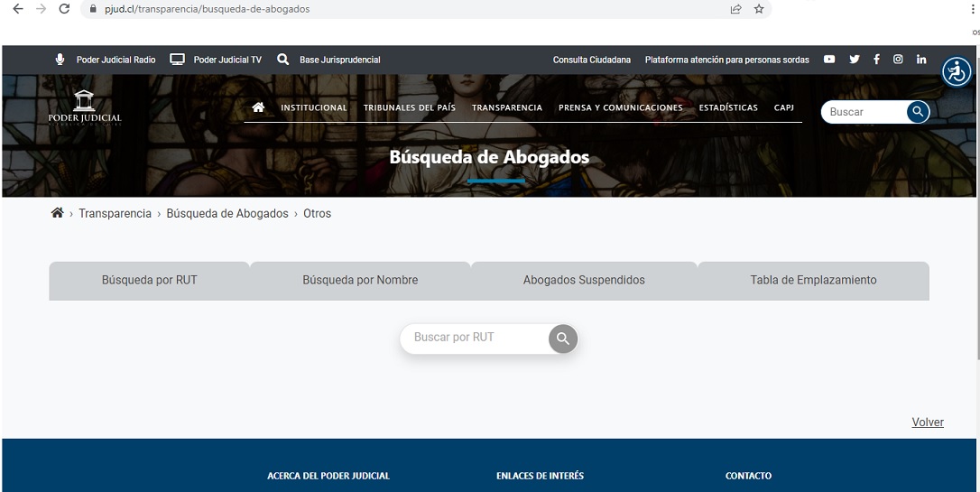This screenshot has width=980, height=492.
Task: Bookmark this page with the star icon
Action: 759,9
